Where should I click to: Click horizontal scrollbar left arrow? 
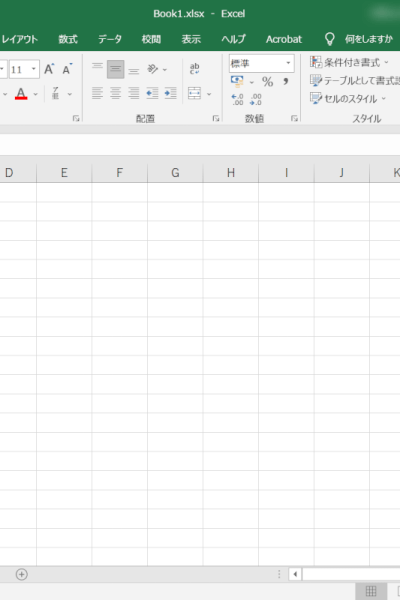pos(295,574)
